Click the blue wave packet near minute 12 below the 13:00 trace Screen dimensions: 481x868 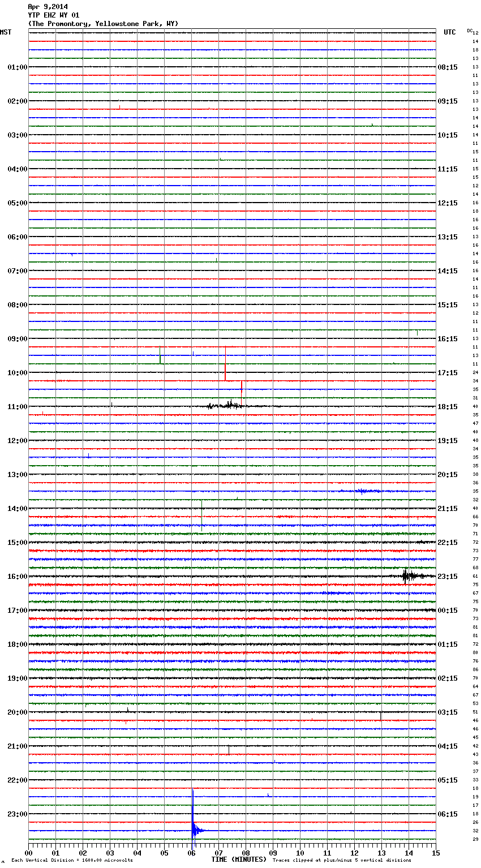click(362, 491)
